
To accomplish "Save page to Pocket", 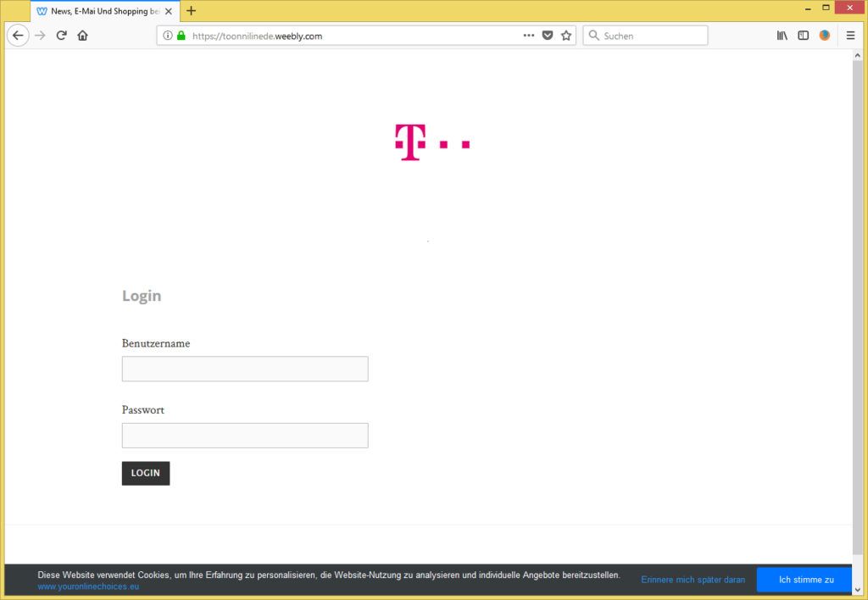I will click(x=548, y=36).
